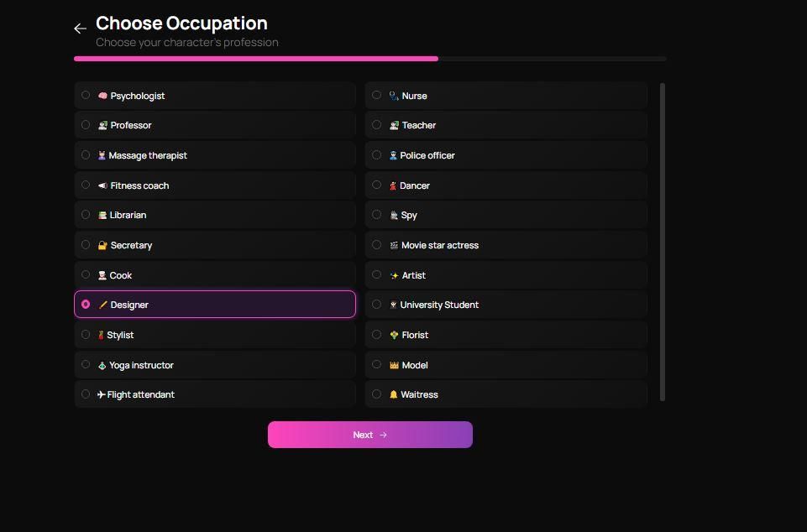Click the stethoscope icon beside Nurse
Image resolution: width=807 pixels, height=532 pixels.
click(393, 96)
